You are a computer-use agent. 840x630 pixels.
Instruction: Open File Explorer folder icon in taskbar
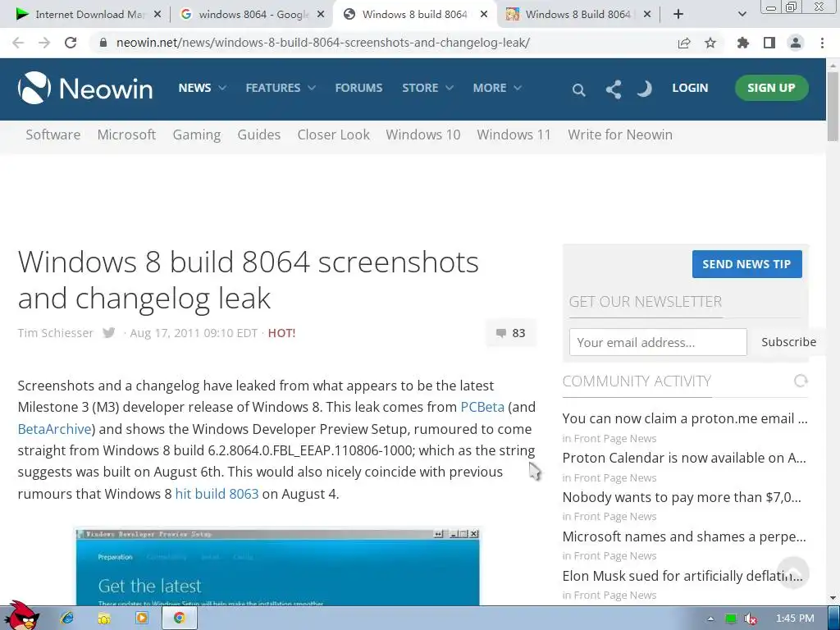pyautogui.click(x=104, y=619)
